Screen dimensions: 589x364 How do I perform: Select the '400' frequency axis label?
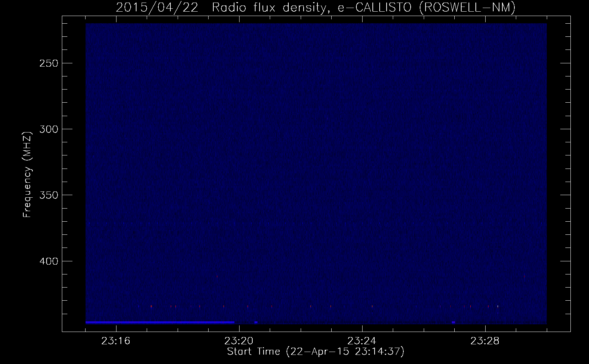click(x=48, y=261)
